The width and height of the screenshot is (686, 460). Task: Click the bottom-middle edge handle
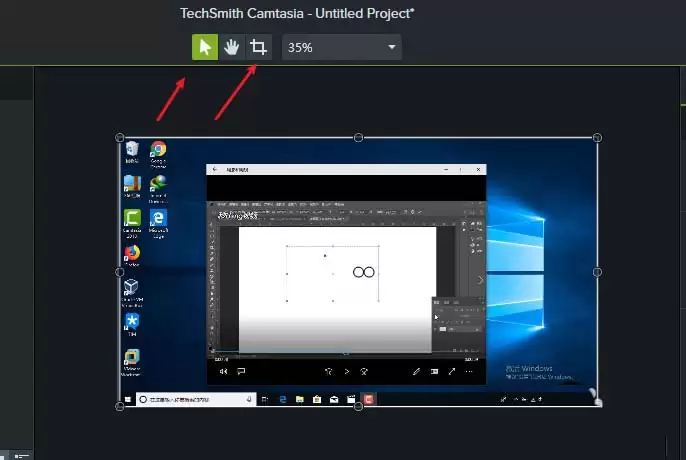pos(358,407)
